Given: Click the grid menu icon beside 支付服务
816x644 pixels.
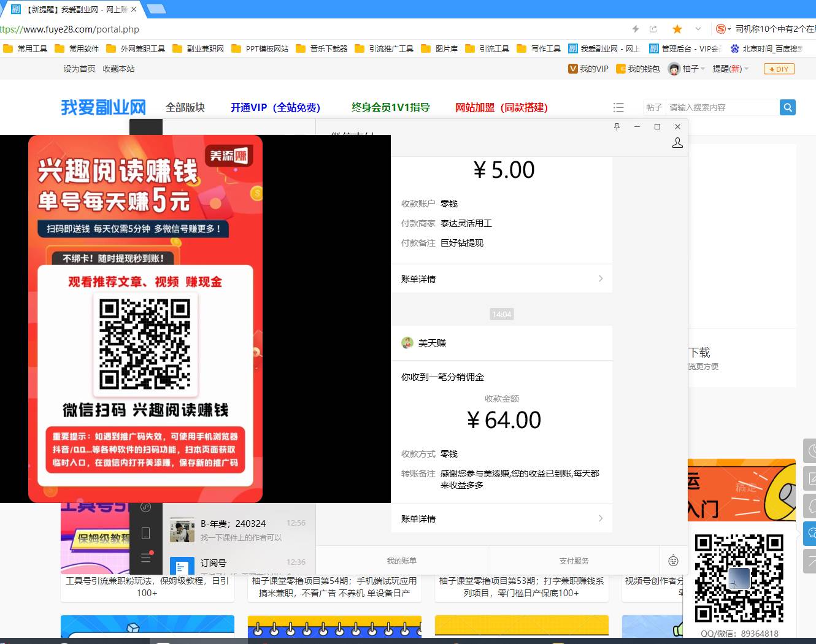Looking at the screenshot, I should (673, 560).
